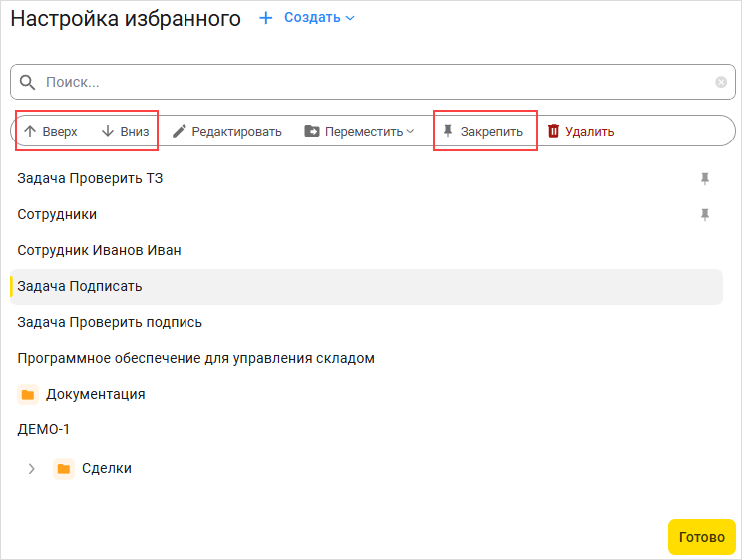Delete item with Удалить
The height and width of the screenshot is (560, 742).
pyautogui.click(x=580, y=131)
